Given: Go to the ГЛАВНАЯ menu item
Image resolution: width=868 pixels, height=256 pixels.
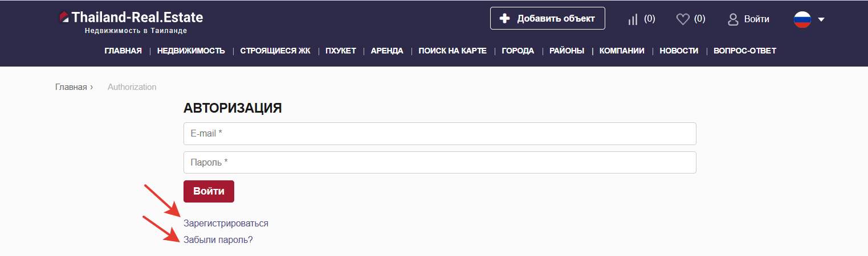Looking at the screenshot, I should click(x=123, y=51).
